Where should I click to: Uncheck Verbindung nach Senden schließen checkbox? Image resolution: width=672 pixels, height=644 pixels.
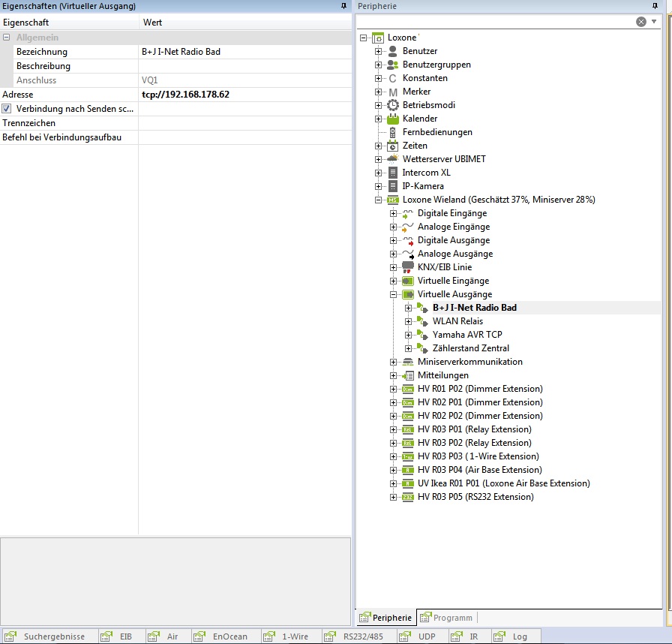tap(7, 109)
